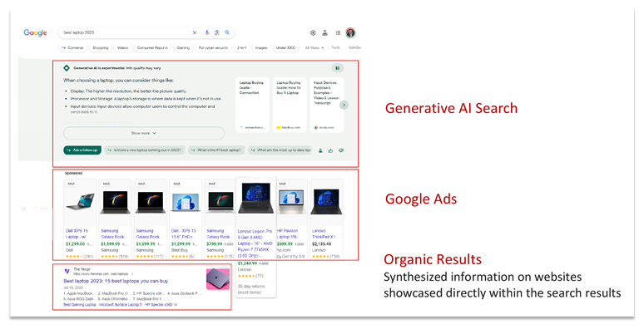Image resolution: width=644 pixels, height=329 pixels.
Task: Open the All filters dropdown
Action: point(315,47)
